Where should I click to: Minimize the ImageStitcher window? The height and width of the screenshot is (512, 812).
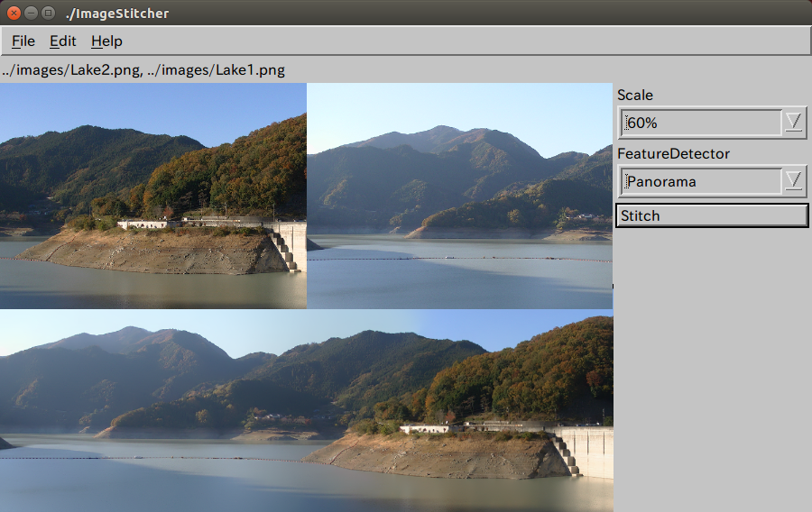coord(31,13)
